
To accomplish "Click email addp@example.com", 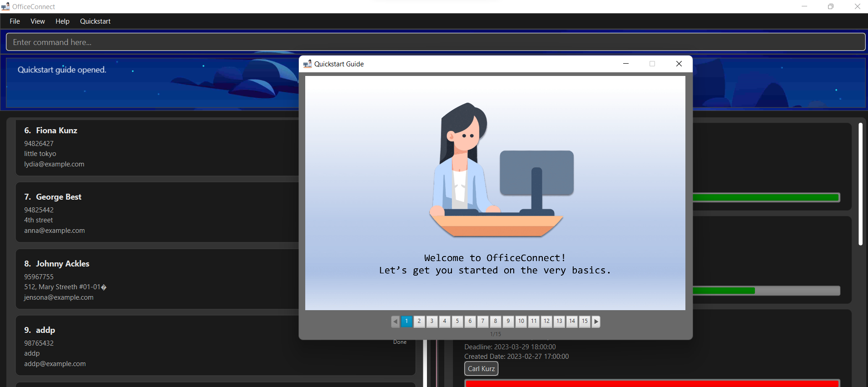I will (x=55, y=364).
